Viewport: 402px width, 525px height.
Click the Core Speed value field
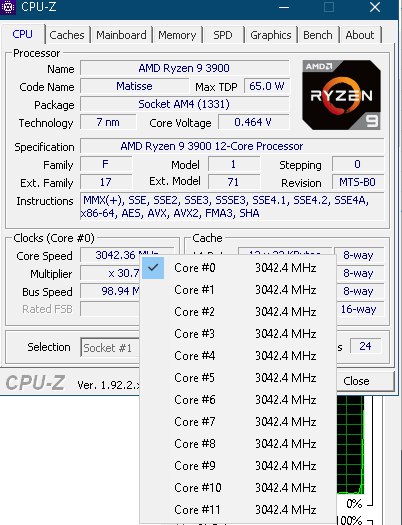pos(127,255)
